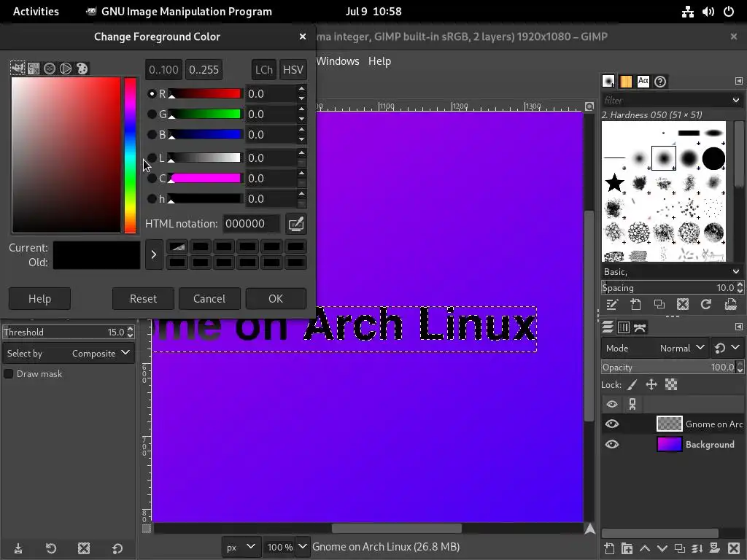Viewport: 747px width, 560px height.
Task: Open the Brushes tab in dock
Action: (x=608, y=82)
